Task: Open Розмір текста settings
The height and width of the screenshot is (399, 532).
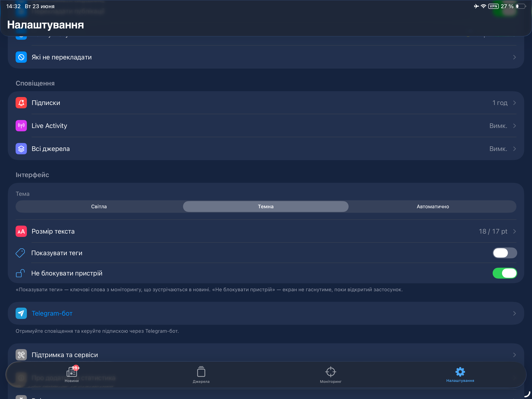Action: click(266, 231)
